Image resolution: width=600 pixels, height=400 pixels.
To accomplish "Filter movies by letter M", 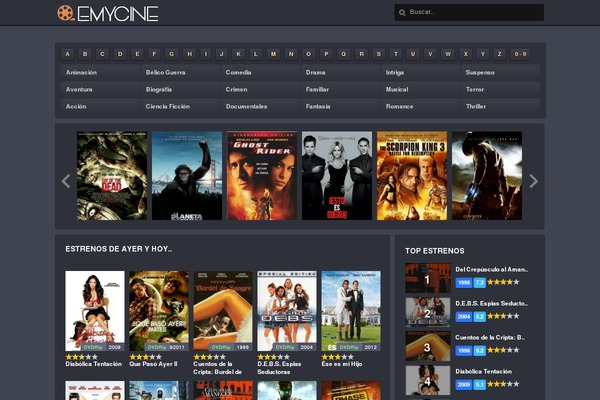I will point(273,54).
